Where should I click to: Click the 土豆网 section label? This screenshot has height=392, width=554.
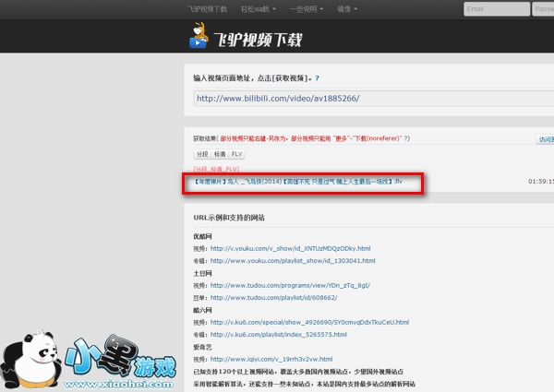pyautogui.click(x=202, y=273)
